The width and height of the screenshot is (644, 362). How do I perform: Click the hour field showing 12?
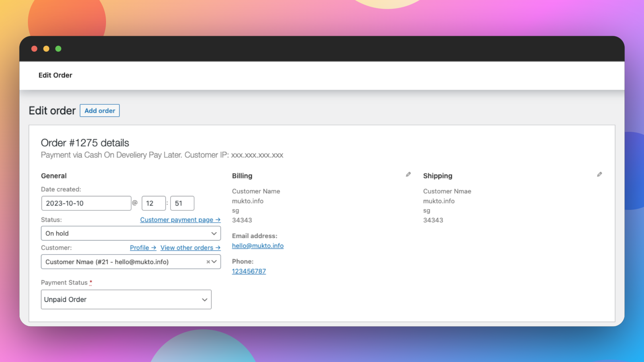click(154, 203)
